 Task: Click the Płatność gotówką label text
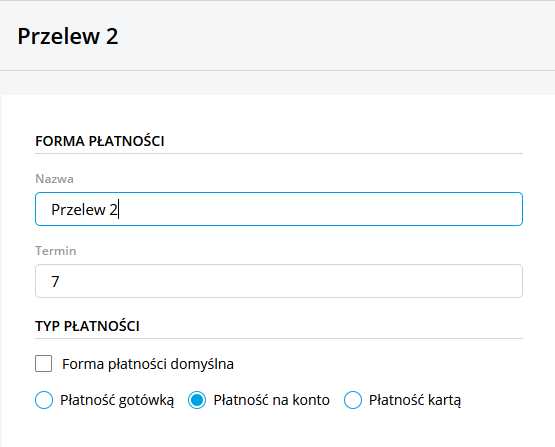[117, 400]
